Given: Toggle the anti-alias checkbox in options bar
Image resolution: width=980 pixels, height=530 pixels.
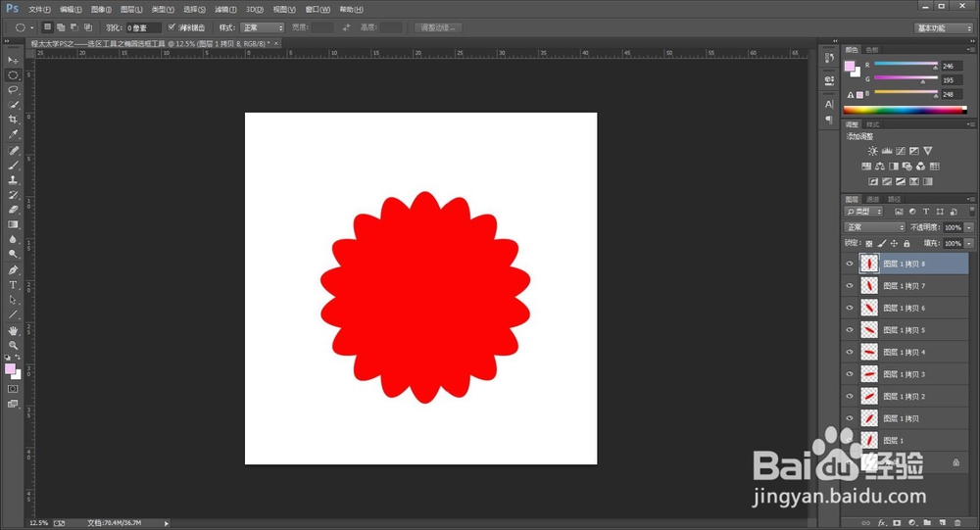Looking at the screenshot, I should pyautogui.click(x=171, y=27).
